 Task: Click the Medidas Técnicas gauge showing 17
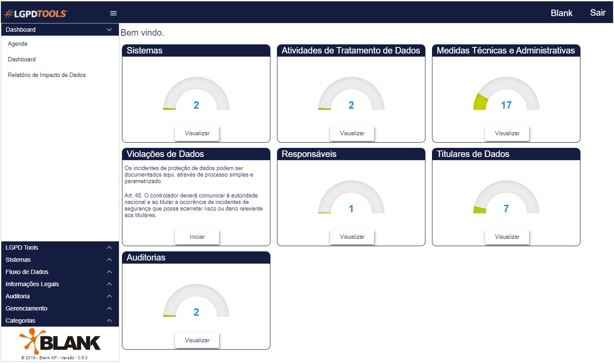point(506,94)
